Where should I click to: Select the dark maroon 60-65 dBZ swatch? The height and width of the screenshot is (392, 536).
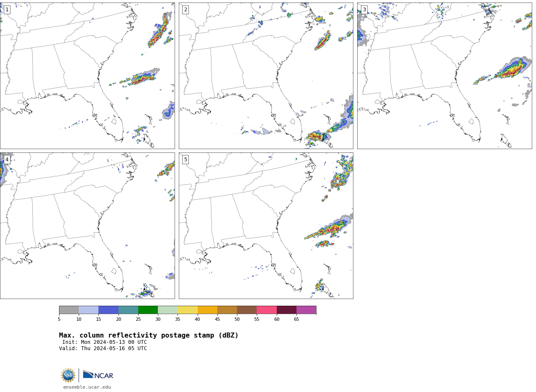click(286, 310)
